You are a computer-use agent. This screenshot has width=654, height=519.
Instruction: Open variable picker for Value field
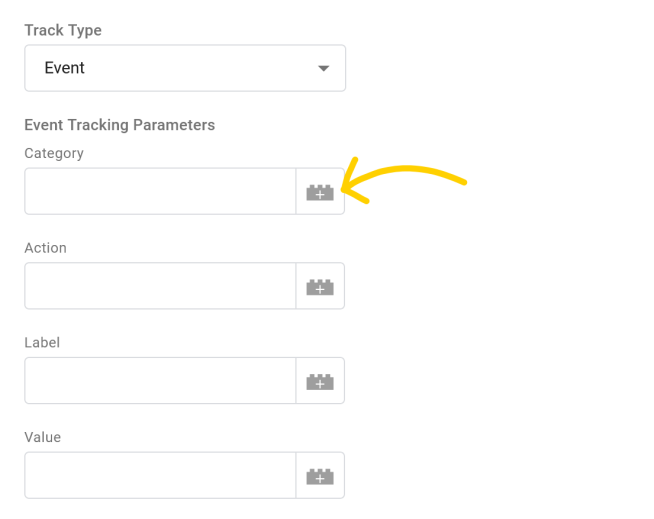(x=320, y=476)
